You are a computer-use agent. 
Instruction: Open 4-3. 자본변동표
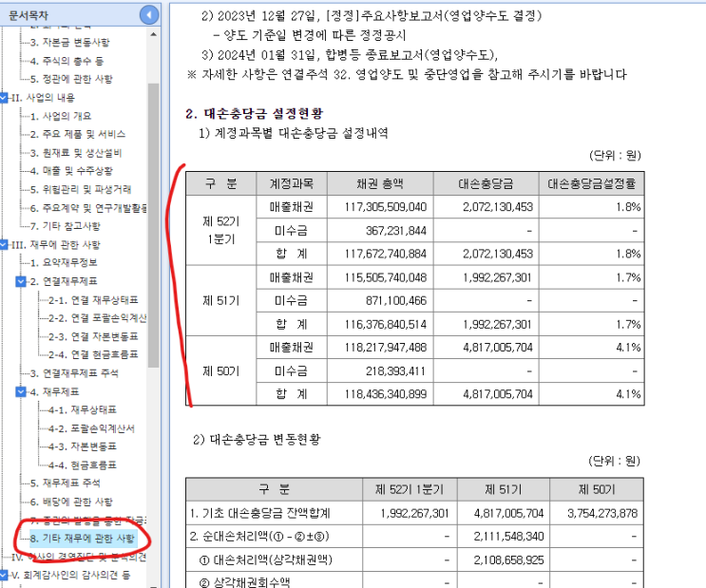tap(83, 446)
